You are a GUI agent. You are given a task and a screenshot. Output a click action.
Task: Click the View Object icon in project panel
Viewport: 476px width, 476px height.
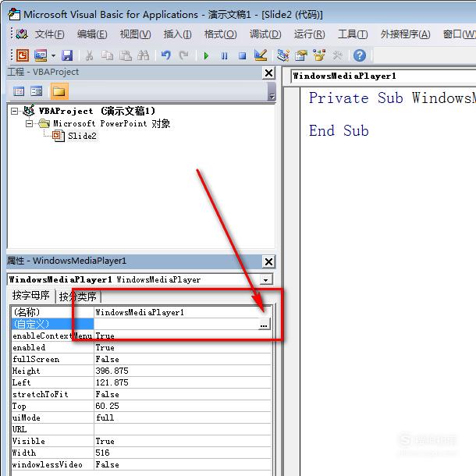(x=37, y=91)
